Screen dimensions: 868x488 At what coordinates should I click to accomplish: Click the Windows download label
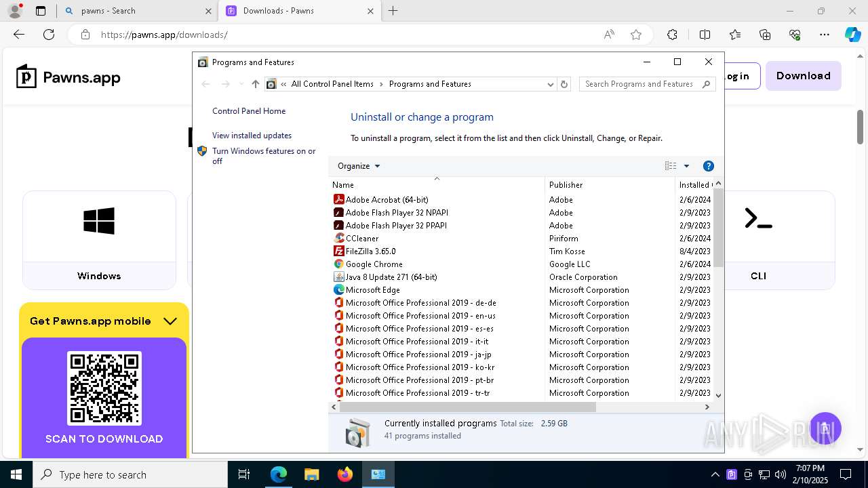click(99, 276)
